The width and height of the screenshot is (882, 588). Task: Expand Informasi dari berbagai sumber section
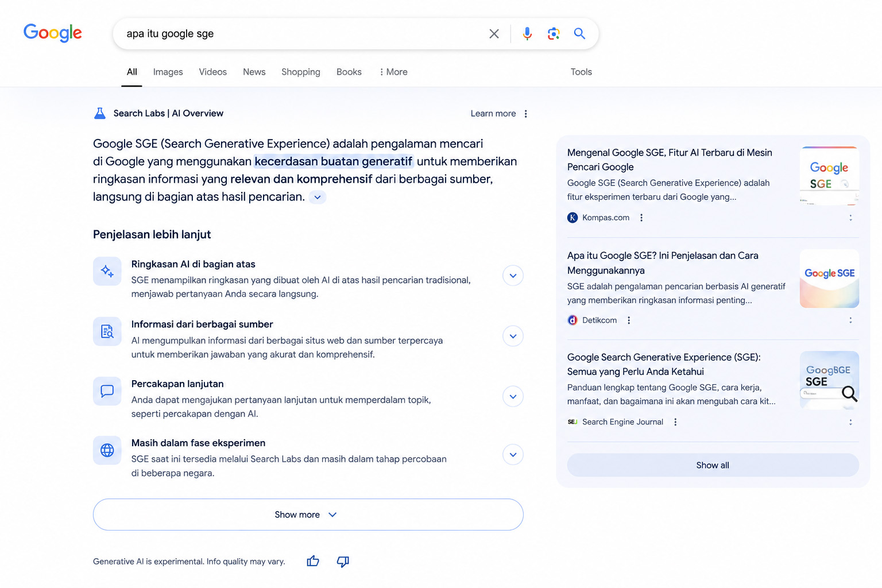tap(513, 336)
